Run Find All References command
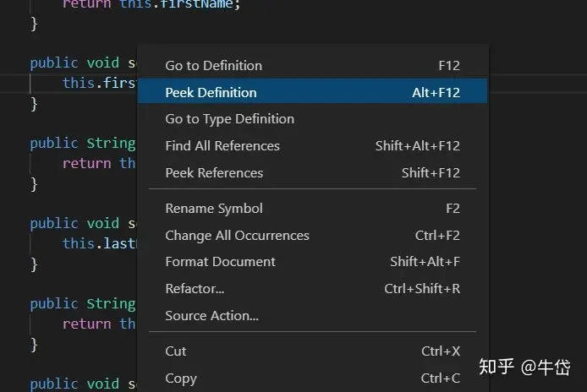The width and height of the screenshot is (587, 392). (x=222, y=146)
